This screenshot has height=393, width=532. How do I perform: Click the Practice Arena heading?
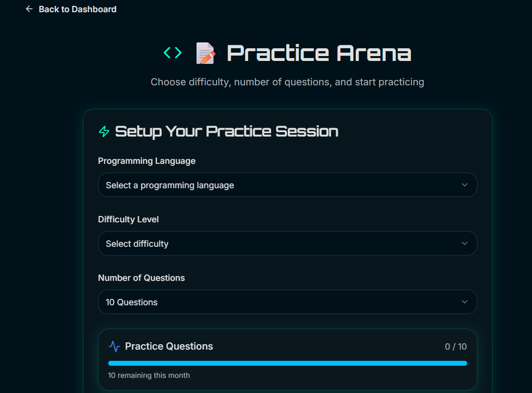point(319,53)
